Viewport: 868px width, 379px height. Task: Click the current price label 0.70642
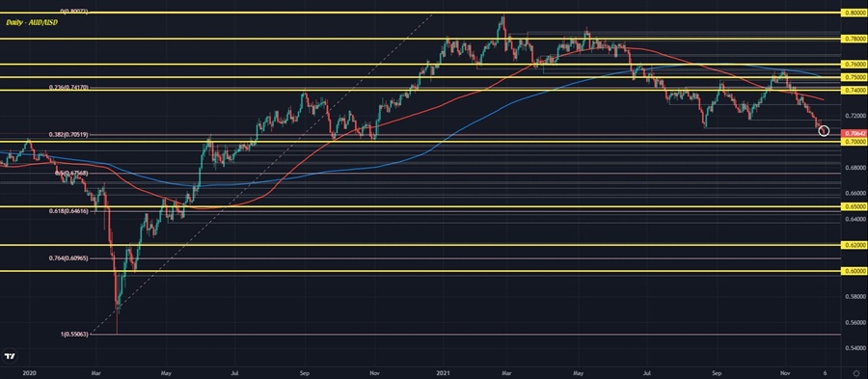point(854,133)
